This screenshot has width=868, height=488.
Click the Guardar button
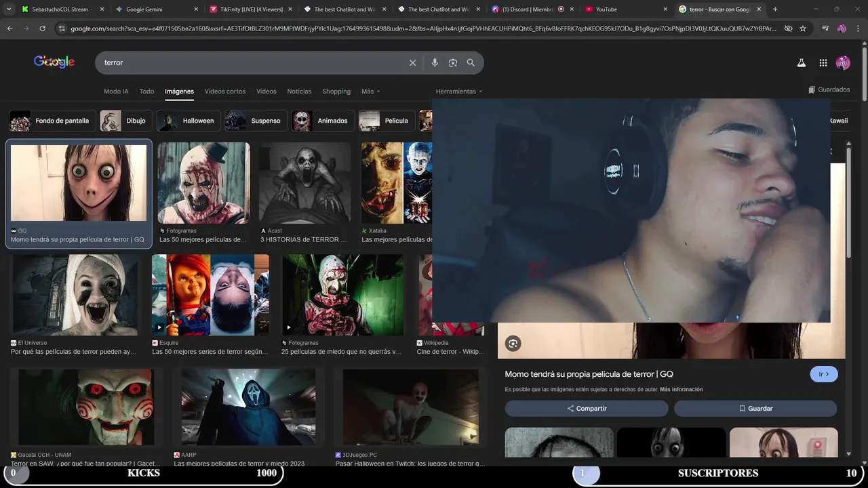(755, 409)
